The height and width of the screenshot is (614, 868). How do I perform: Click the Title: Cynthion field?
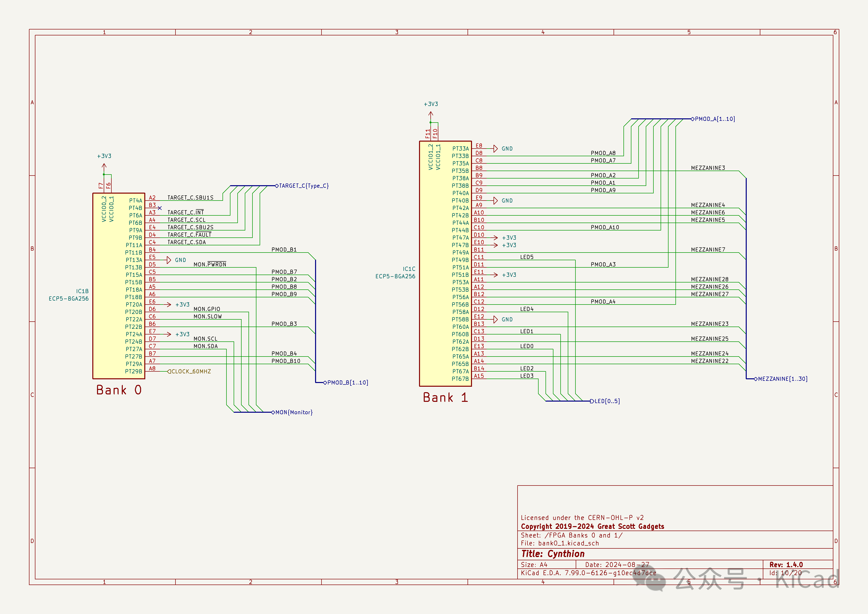[553, 554]
